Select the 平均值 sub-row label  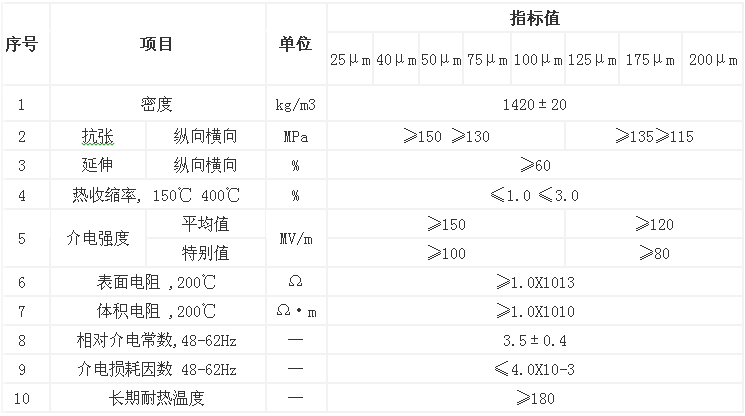click(x=205, y=224)
